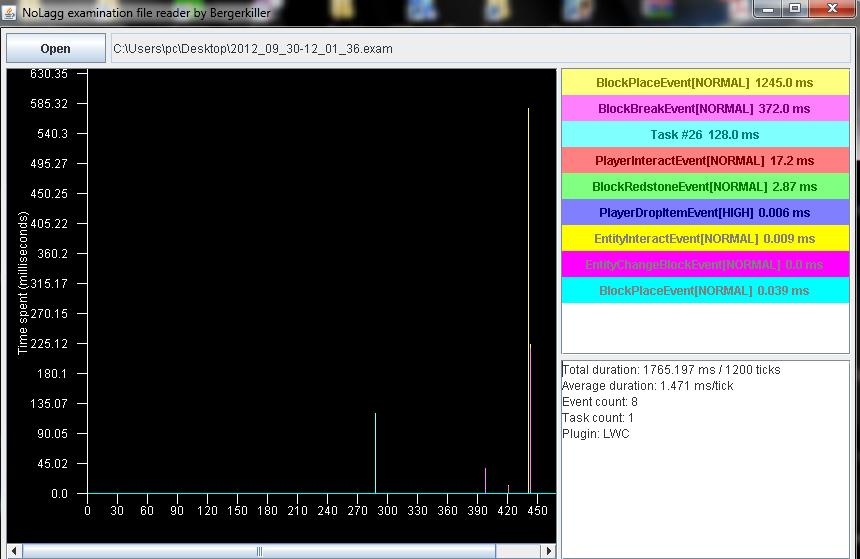Viewport: 860px width, 559px height.
Task: Click Task count: 1 text
Action: click(x=598, y=417)
